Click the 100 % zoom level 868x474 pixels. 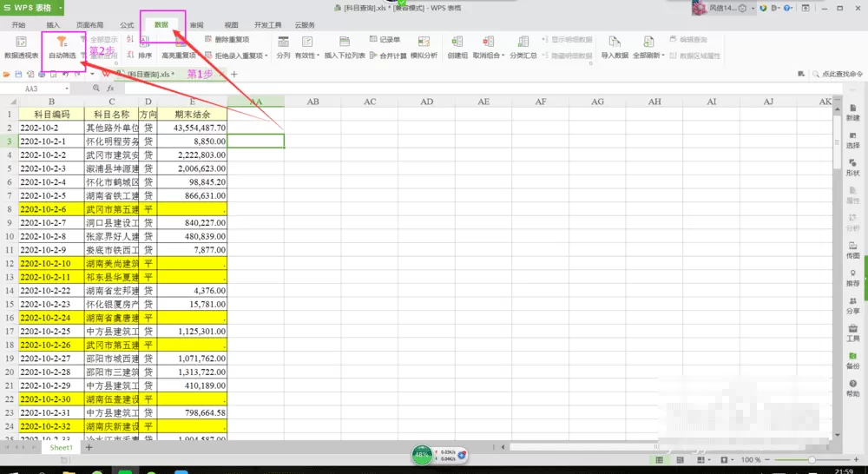(750, 459)
